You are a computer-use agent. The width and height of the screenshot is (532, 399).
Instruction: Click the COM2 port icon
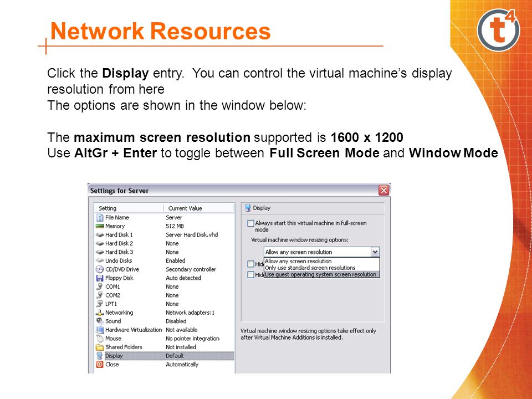[x=100, y=295]
